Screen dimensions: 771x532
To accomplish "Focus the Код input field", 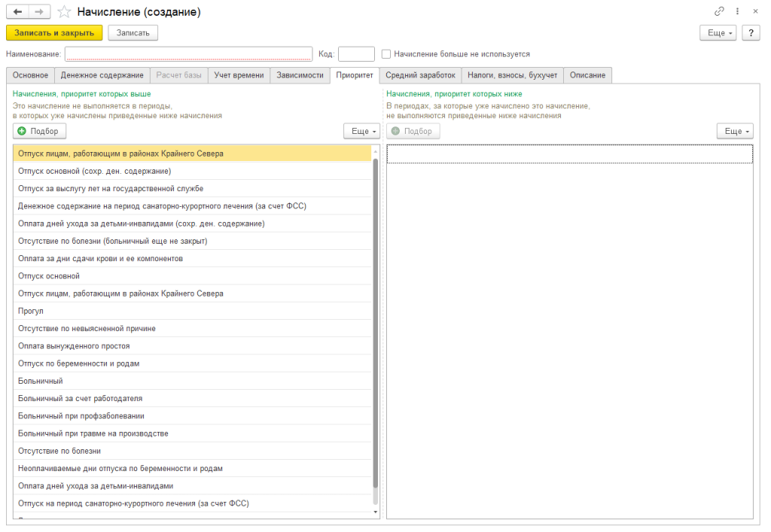I will coord(356,54).
